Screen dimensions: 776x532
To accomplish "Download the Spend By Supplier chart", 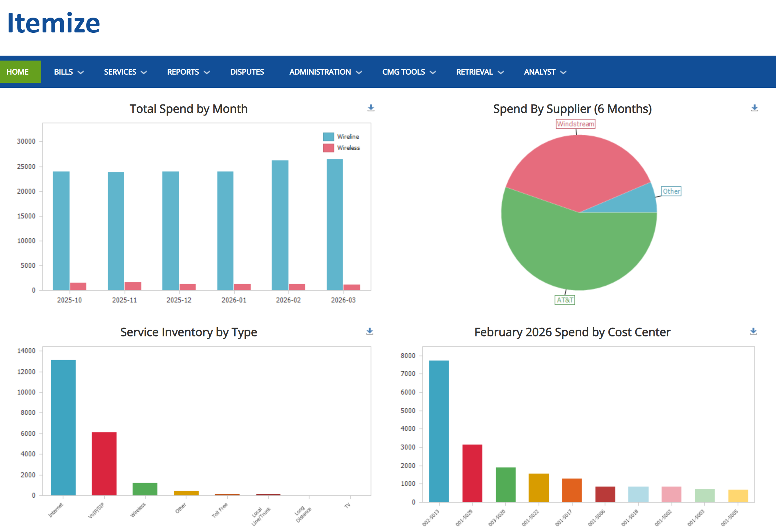I will (754, 108).
